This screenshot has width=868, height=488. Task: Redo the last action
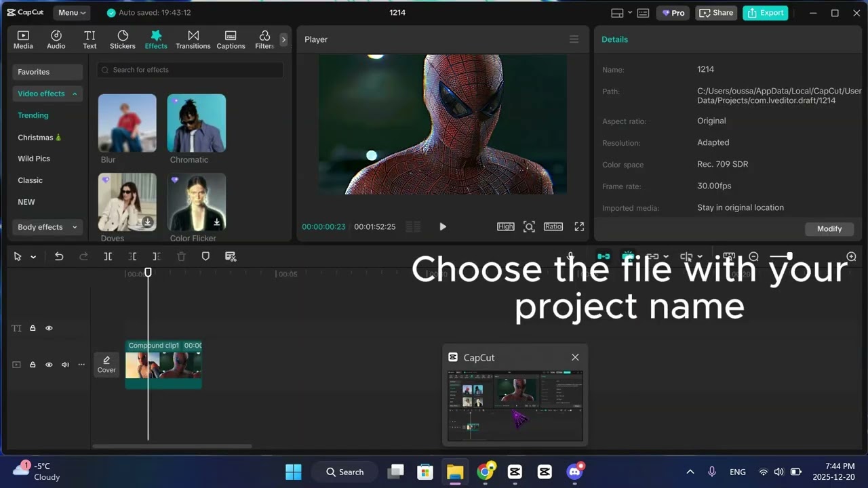coord(83,257)
